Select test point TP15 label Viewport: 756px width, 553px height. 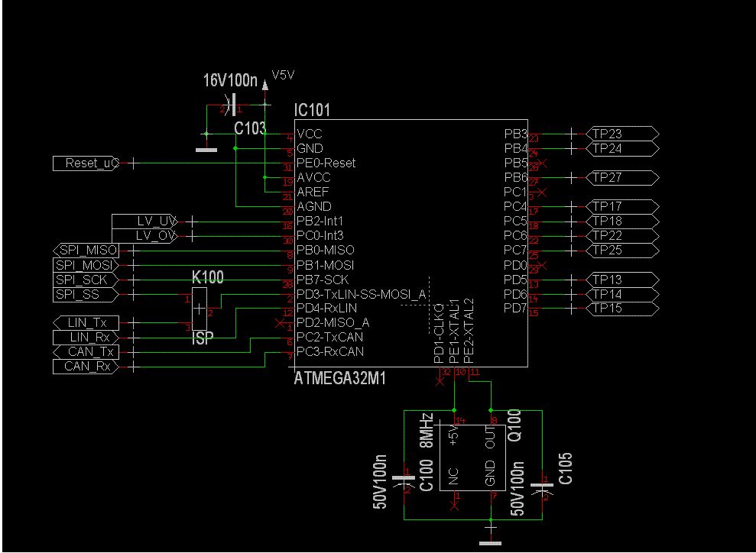[x=622, y=309]
